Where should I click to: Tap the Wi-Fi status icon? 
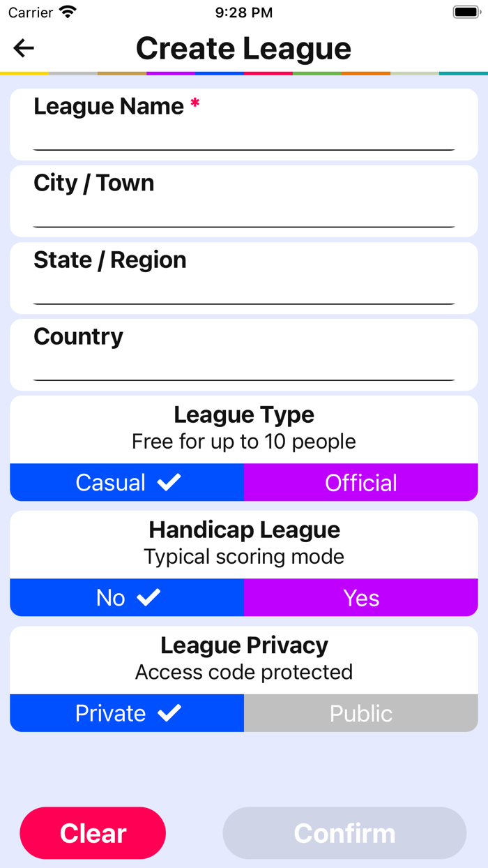tap(68, 13)
